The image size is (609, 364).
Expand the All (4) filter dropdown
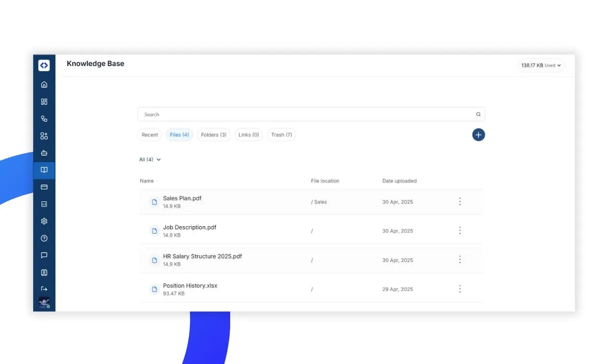[150, 159]
